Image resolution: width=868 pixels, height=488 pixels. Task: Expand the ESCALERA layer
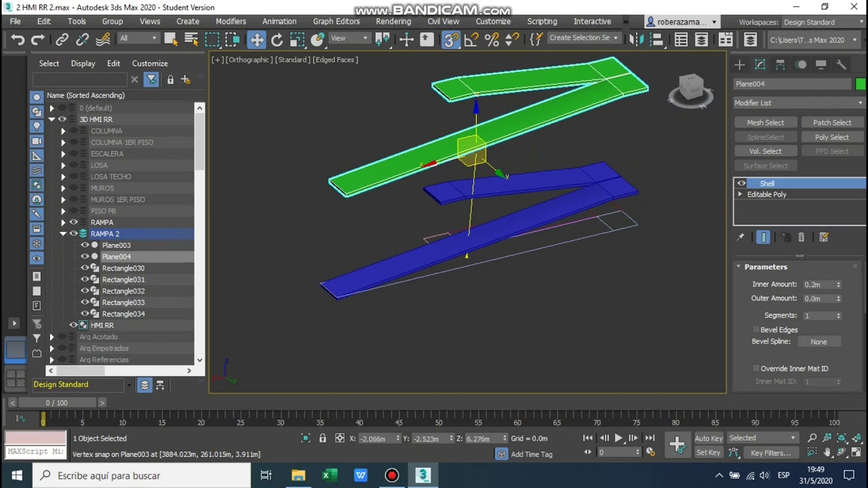(63, 154)
